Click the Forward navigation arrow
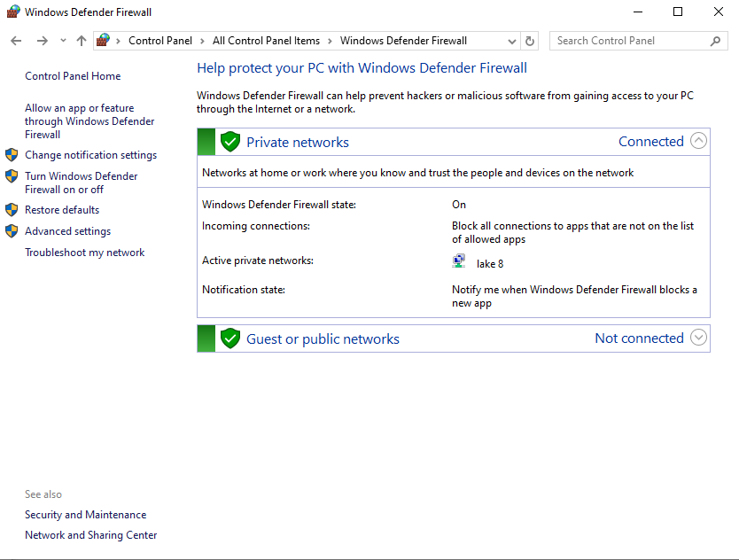 click(43, 41)
